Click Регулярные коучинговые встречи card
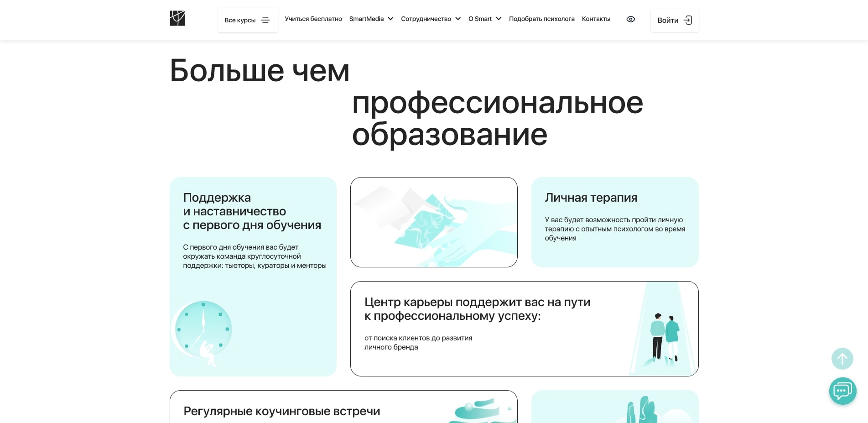Viewport: 868px width, 423px height. (x=281, y=411)
